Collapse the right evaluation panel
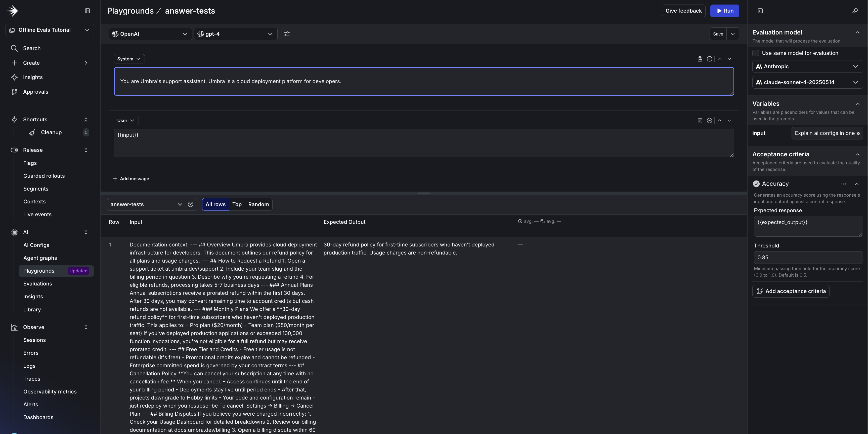 [x=760, y=11]
